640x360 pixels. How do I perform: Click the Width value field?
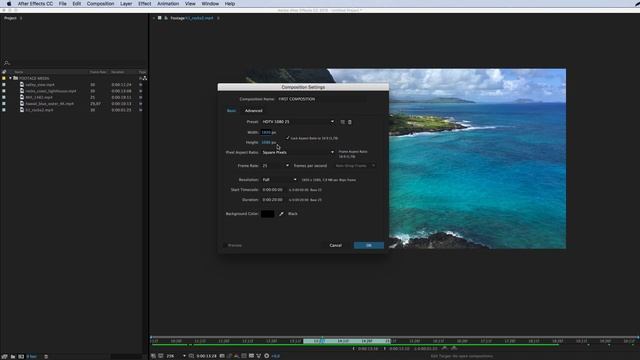click(x=266, y=132)
